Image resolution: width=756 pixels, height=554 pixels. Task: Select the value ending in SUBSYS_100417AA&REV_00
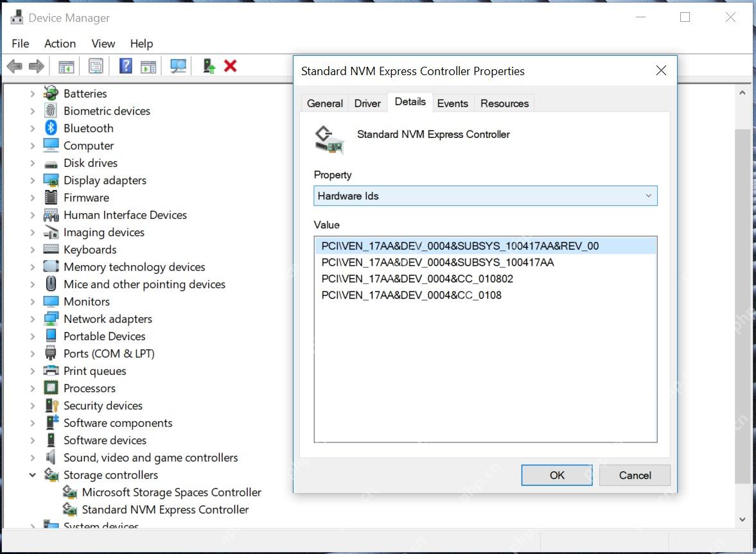[485, 246]
